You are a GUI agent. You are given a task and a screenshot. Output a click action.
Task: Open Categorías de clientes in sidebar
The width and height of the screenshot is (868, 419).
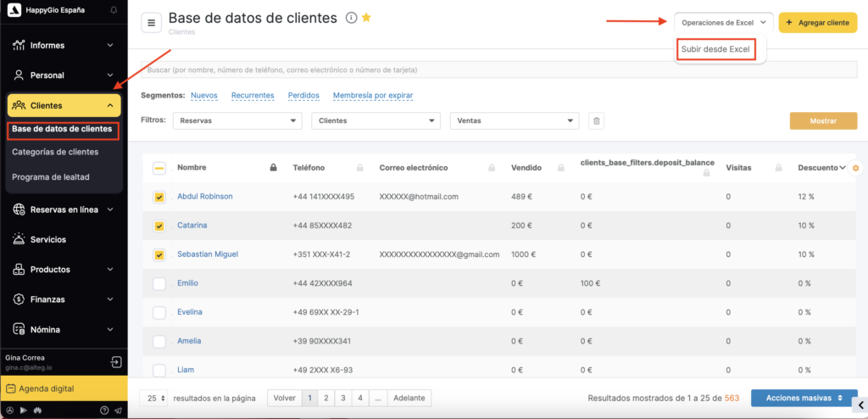pyautogui.click(x=55, y=152)
